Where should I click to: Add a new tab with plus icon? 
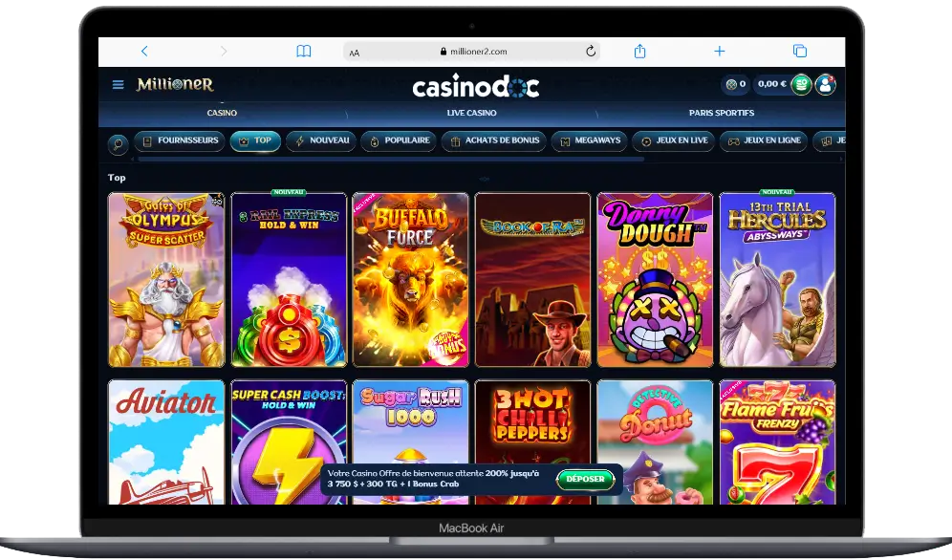click(720, 52)
